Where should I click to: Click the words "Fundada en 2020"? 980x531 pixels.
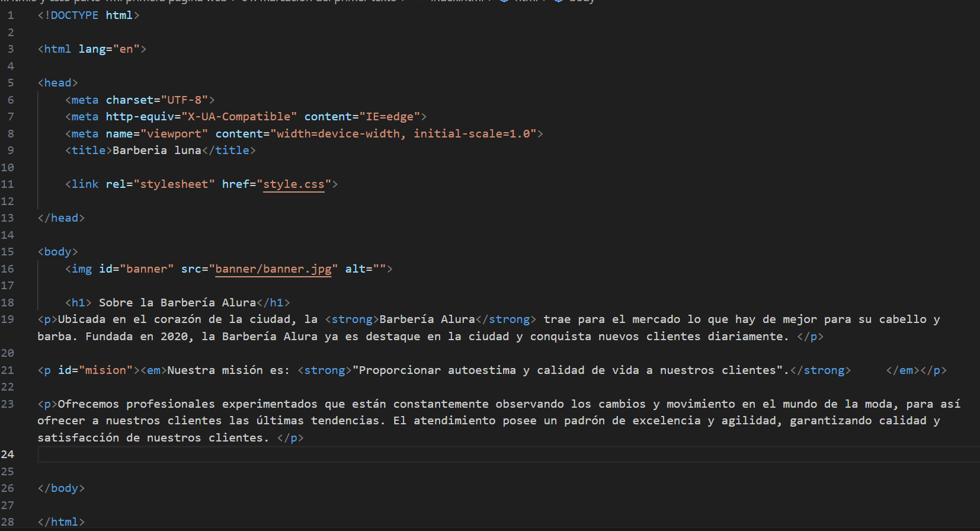tap(136, 337)
